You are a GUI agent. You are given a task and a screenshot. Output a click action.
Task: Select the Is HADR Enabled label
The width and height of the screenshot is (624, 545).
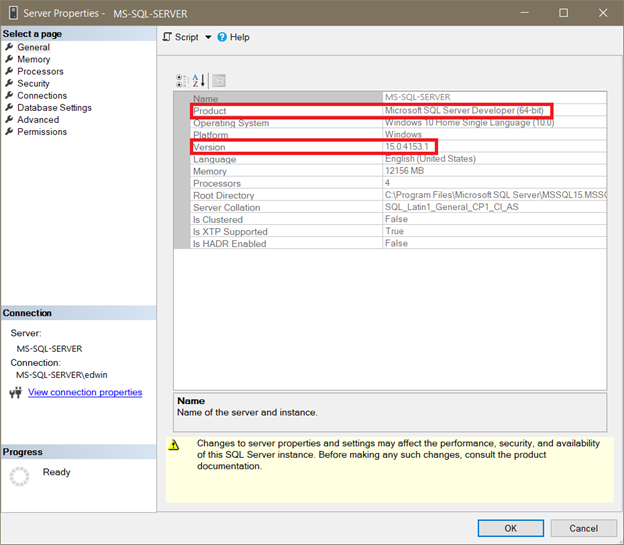pos(230,244)
